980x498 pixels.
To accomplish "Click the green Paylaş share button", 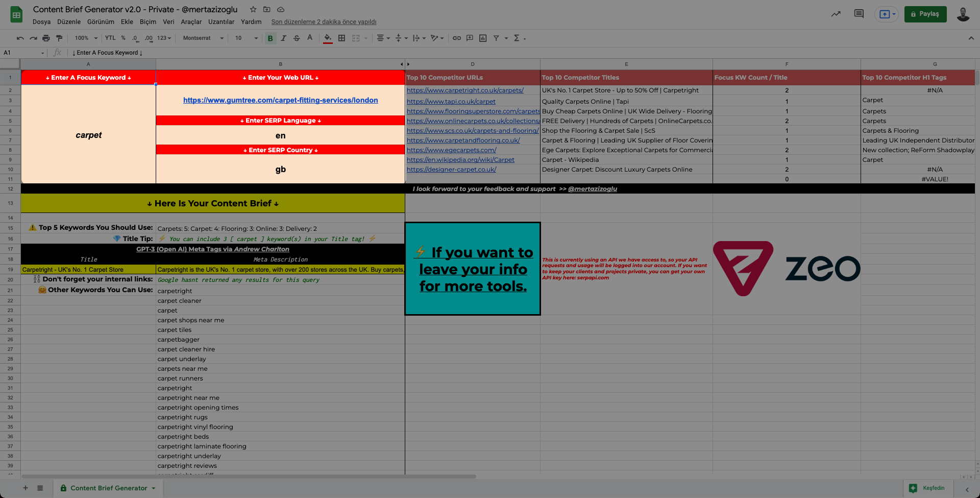I will (925, 14).
